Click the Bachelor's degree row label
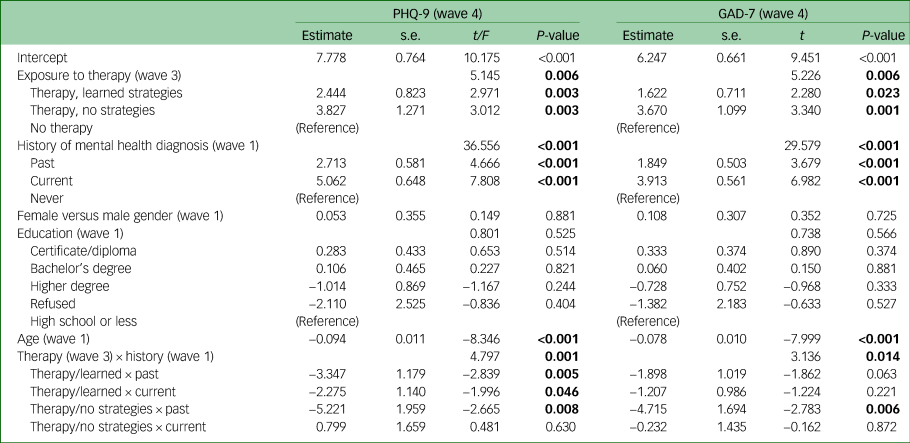 pos(77,254)
